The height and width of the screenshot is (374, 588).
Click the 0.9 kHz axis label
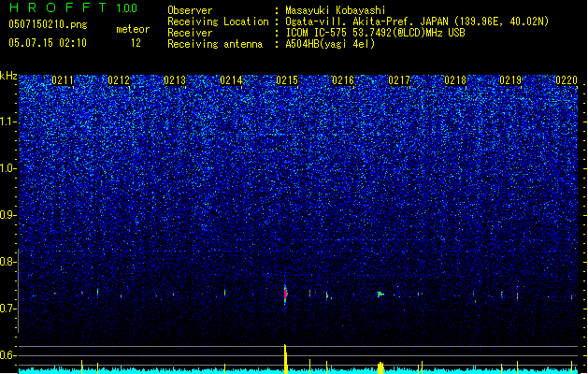click(x=8, y=215)
